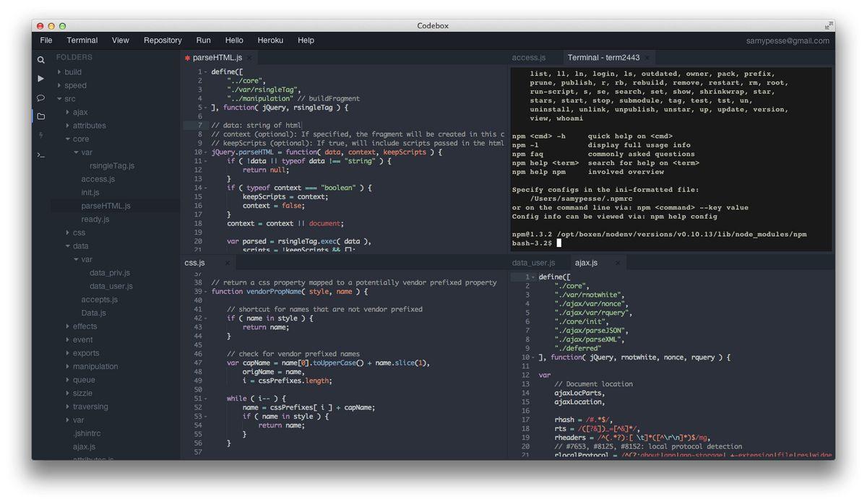Image resolution: width=867 pixels, height=504 pixels.
Task: Select the folders (files) sidebar icon
Action: [x=41, y=116]
